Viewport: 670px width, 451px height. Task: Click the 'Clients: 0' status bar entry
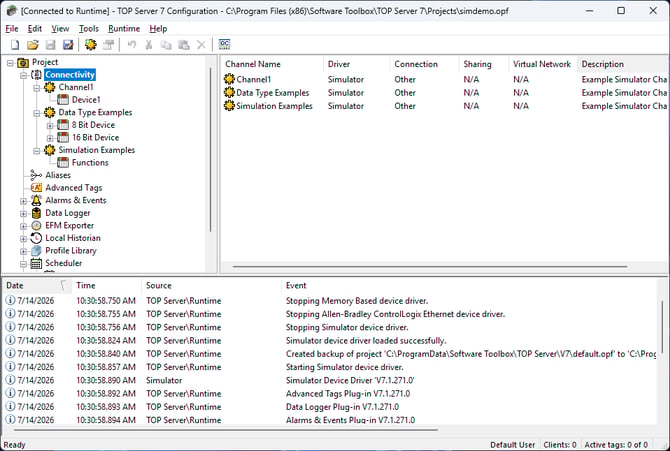(x=560, y=445)
